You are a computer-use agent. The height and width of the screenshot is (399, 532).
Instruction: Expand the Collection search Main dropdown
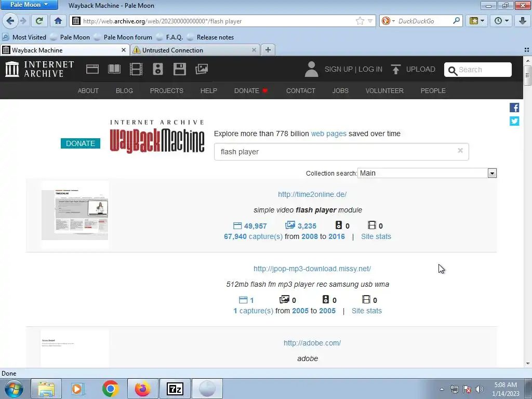point(427,173)
